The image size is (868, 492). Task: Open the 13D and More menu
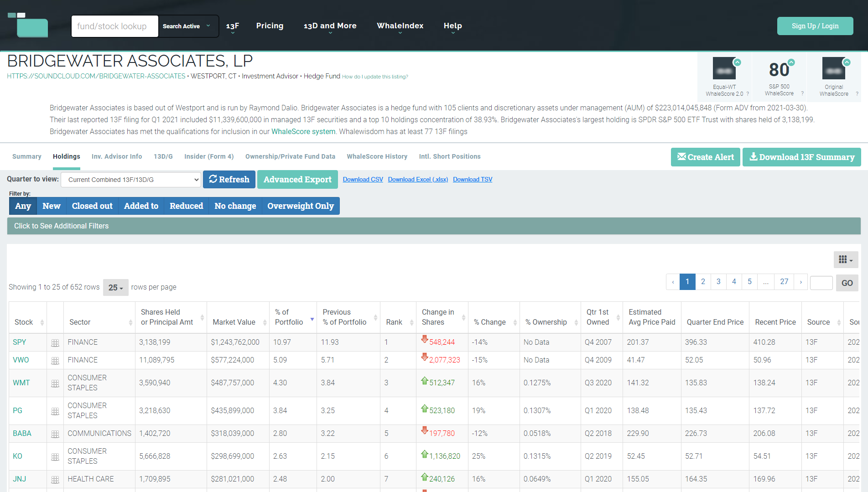(x=330, y=26)
